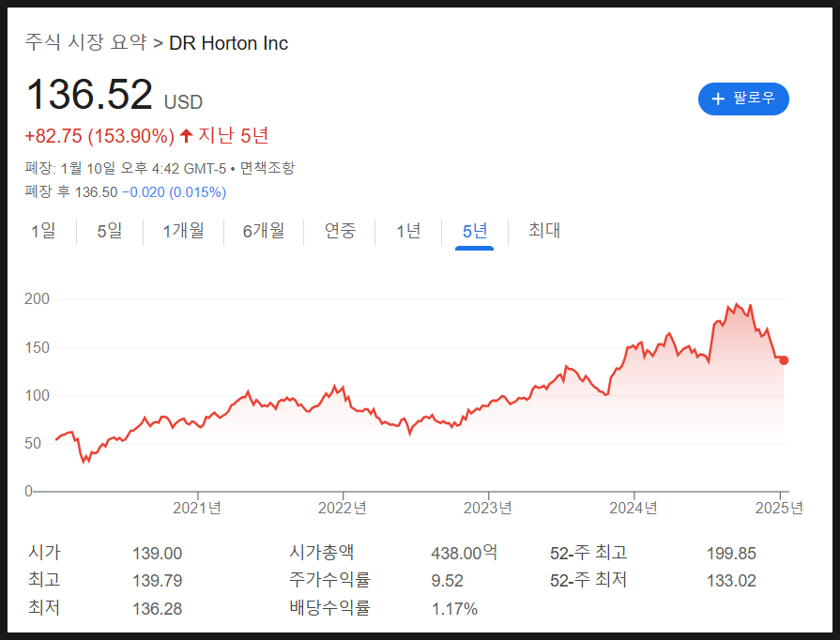
Task: Click the USD currency label
Action: pyautogui.click(x=183, y=101)
